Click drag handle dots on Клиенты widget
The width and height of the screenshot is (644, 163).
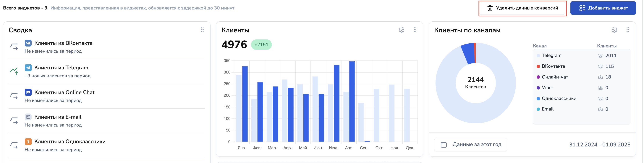(x=415, y=30)
